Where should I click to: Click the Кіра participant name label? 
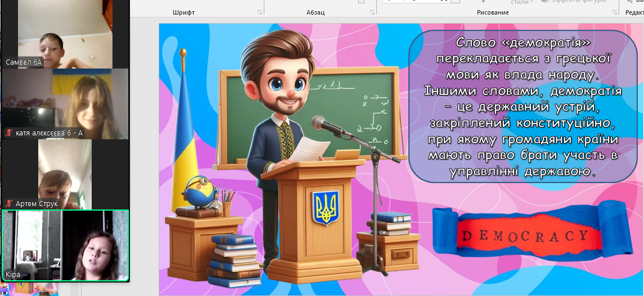(12, 275)
